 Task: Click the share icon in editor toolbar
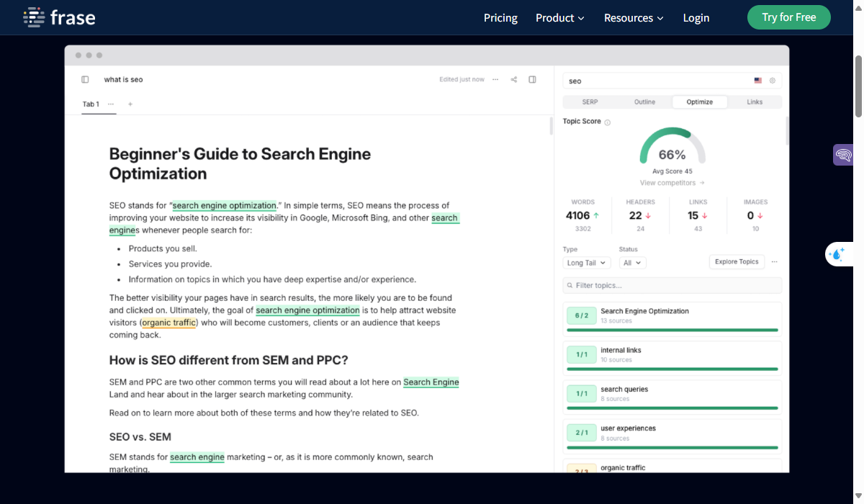514,80
